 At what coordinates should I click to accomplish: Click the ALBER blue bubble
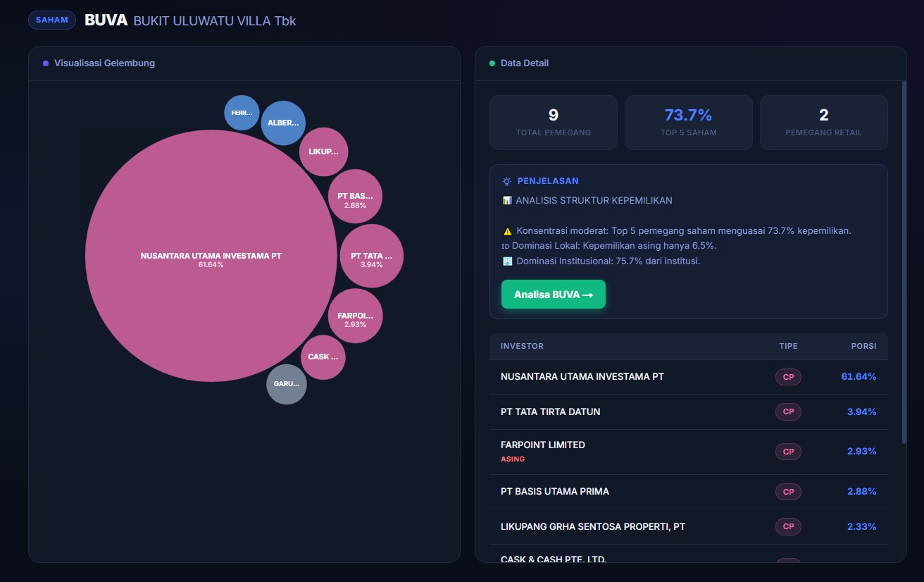283,123
